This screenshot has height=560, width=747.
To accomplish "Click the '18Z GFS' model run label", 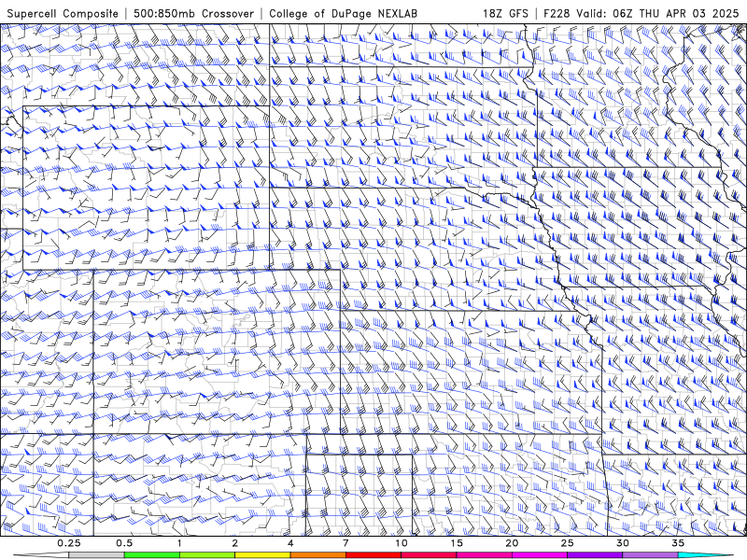I will coord(505,13).
